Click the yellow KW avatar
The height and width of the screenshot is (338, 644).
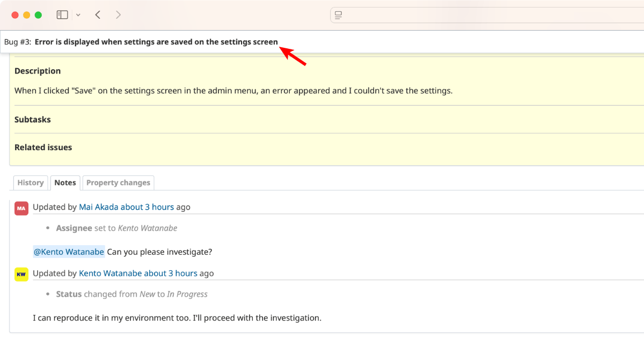(x=21, y=274)
